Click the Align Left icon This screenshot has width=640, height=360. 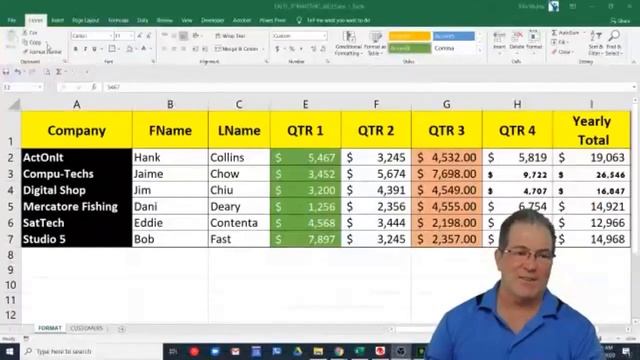point(164,49)
